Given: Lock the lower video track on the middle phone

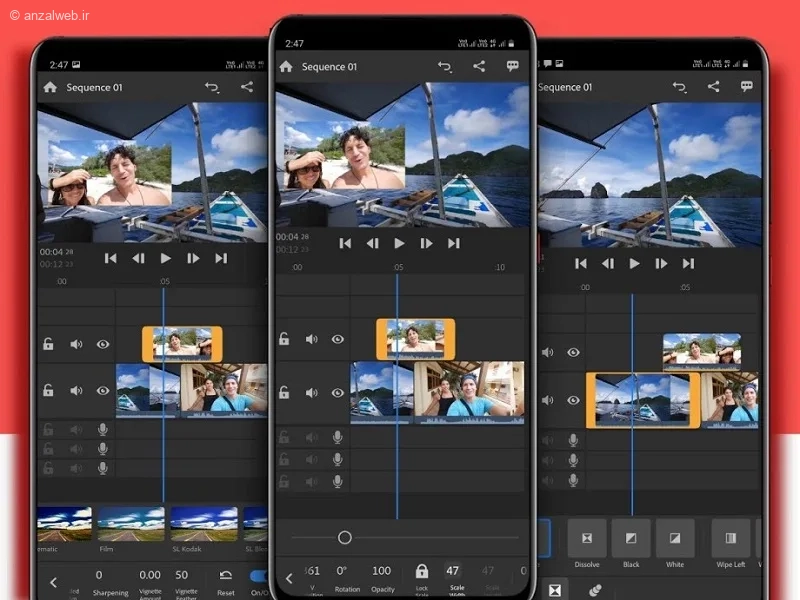Looking at the screenshot, I should (x=284, y=392).
